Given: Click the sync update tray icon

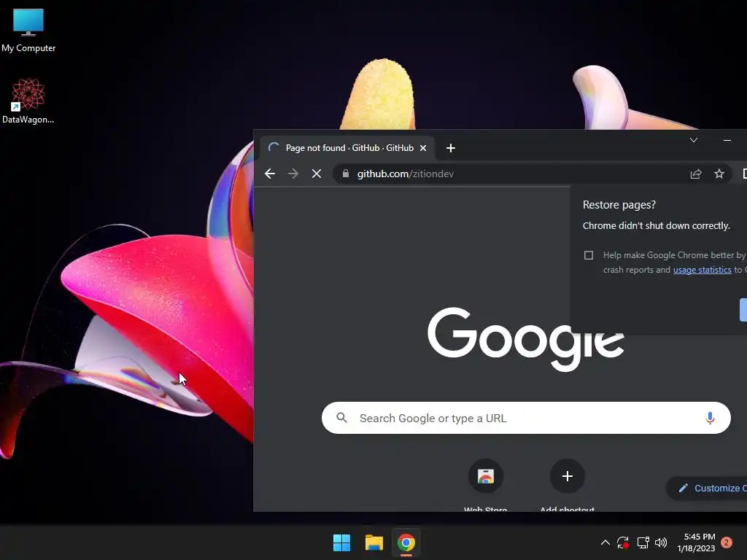Looking at the screenshot, I should pos(623,542).
